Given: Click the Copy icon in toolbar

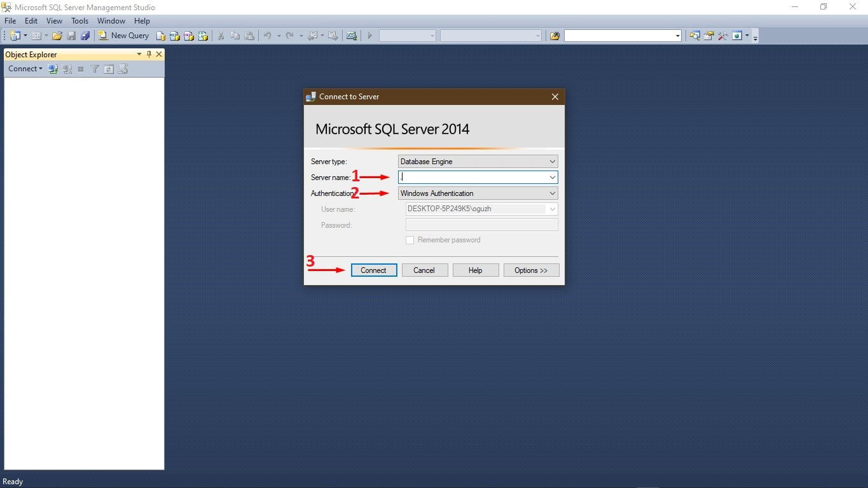Looking at the screenshot, I should [x=235, y=36].
